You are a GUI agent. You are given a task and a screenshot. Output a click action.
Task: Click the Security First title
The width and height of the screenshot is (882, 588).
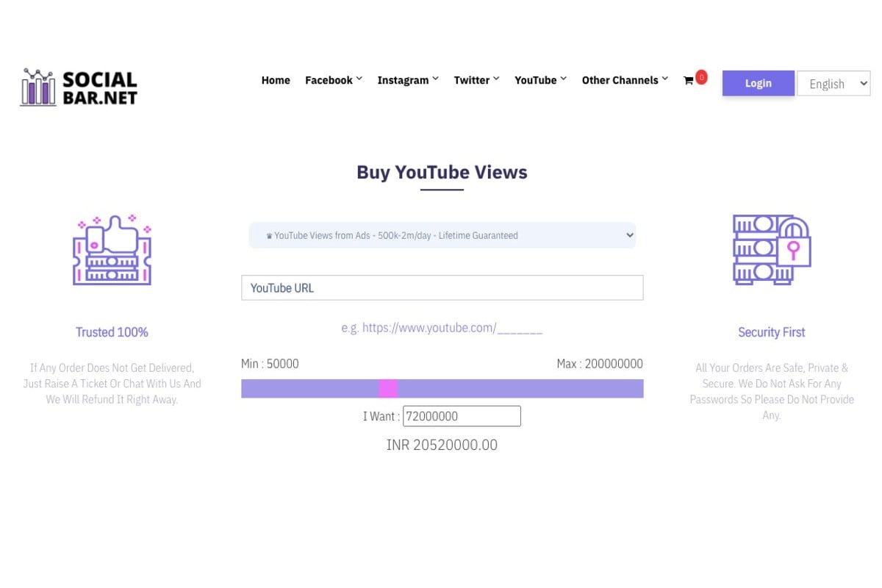[772, 332]
